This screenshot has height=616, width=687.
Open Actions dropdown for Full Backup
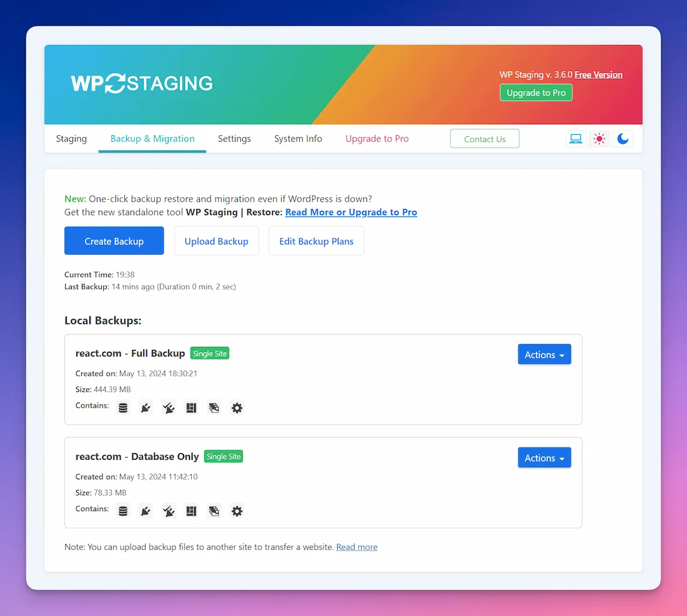point(544,354)
